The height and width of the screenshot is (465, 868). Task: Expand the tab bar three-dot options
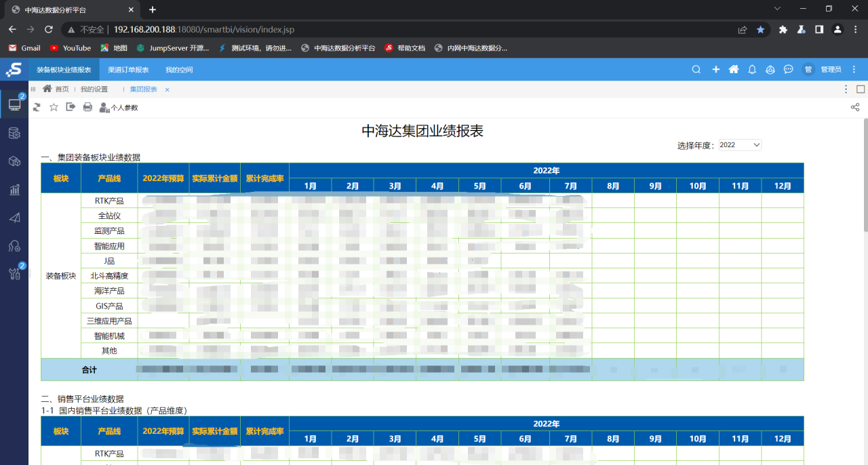(846, 89)
